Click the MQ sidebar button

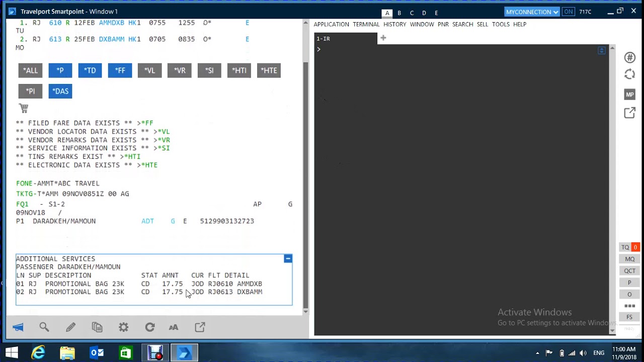click(629, 259)
